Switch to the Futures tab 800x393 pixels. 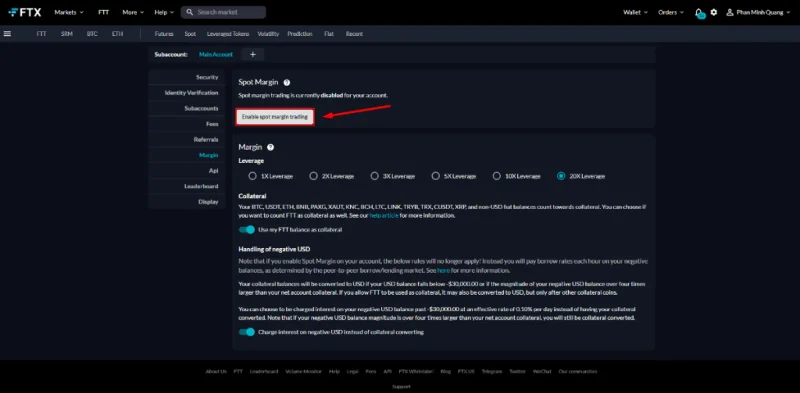[164, 34]
